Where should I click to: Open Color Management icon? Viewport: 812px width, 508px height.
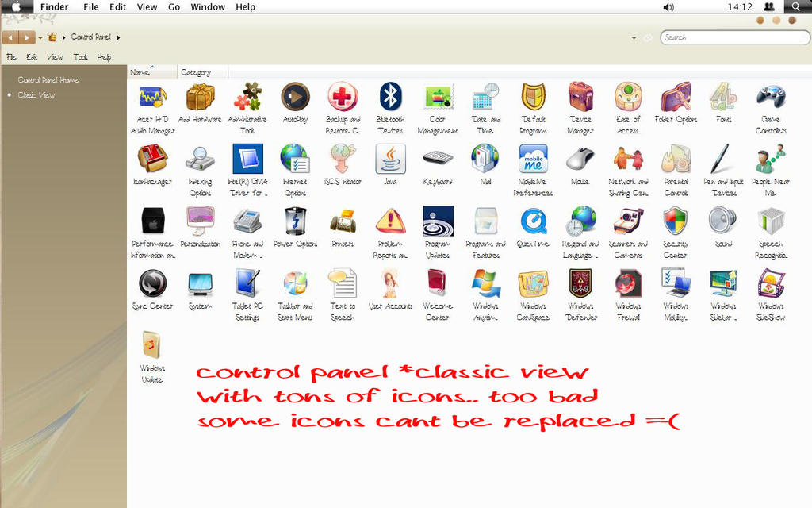coord(438,97)
